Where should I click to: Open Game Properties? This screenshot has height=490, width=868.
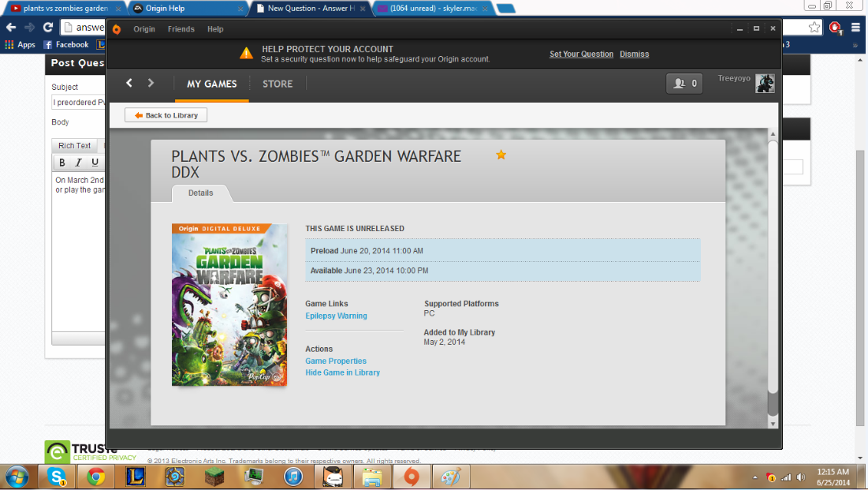pyautogui.click(x=336, y=361)
